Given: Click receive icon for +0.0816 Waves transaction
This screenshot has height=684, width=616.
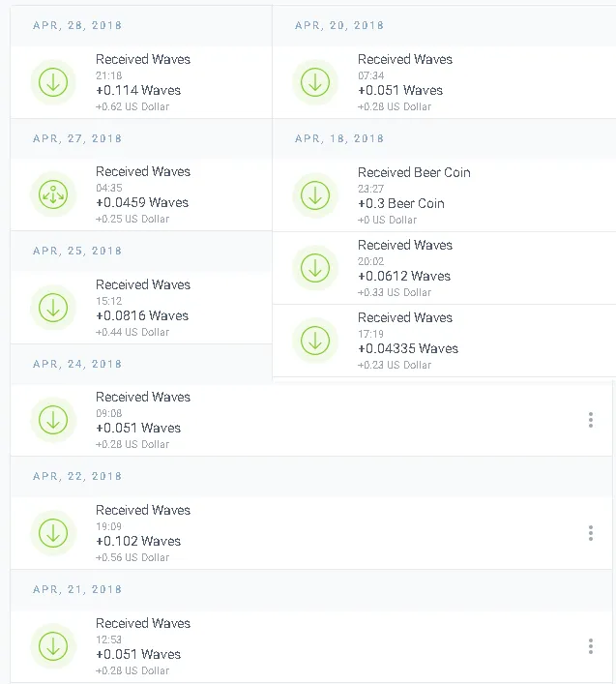Looking at the screenshot, I should pos(53,308).
